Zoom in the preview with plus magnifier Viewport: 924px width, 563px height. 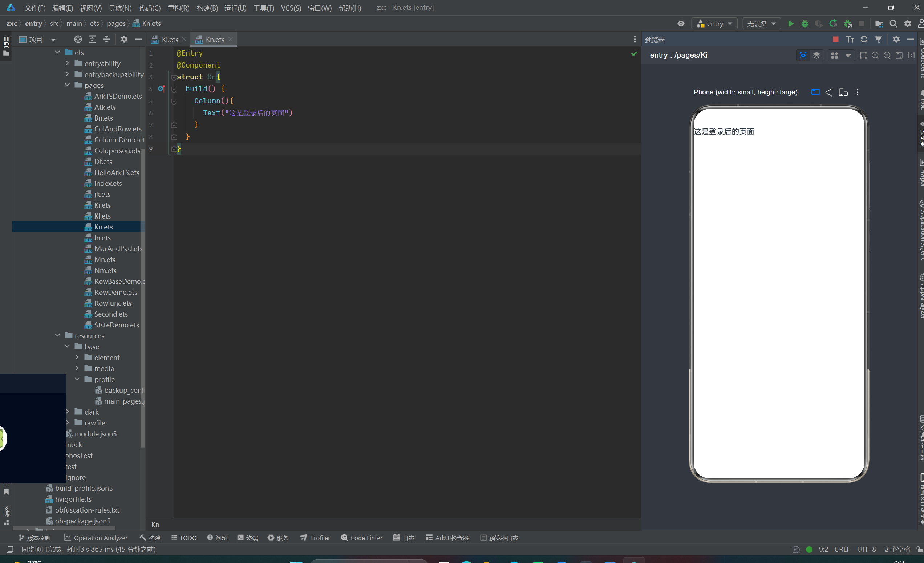pyautogui.click(x=887, y=56)
